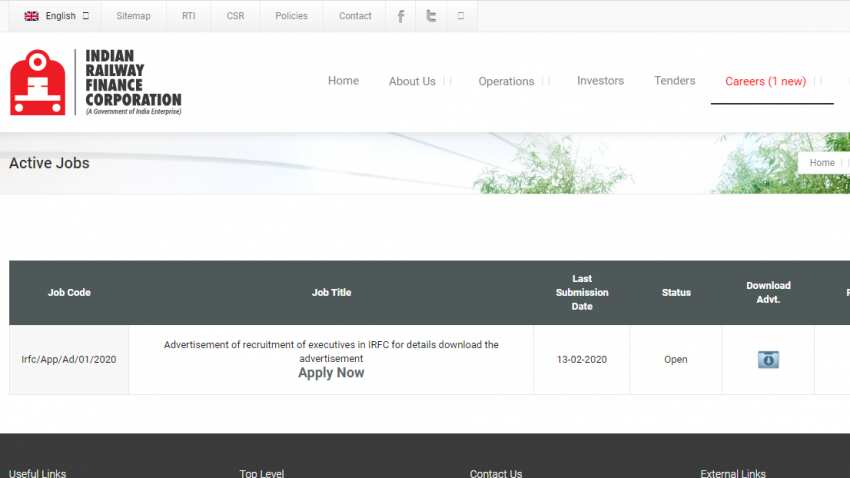Open the CSR link
This screenshot has width=850, height=478.
coord(235,16)
